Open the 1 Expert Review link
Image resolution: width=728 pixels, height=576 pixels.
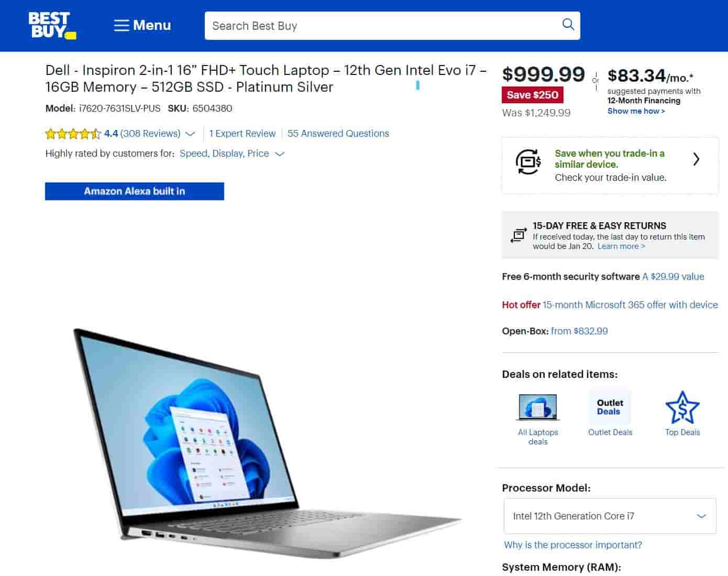pyautogui.click(x=242, y=134)
